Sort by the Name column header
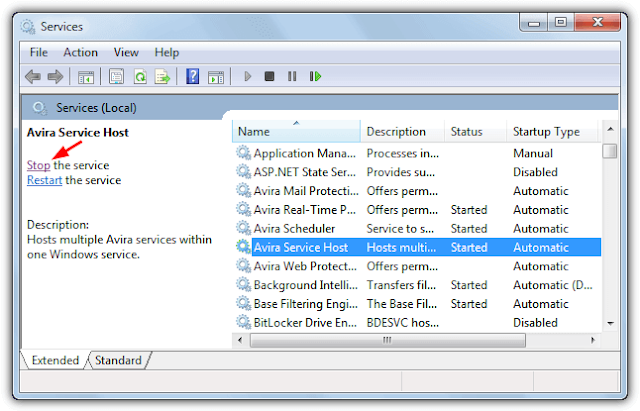The height and width of the screenshot is (411, 640). click(x=296, y=131)
